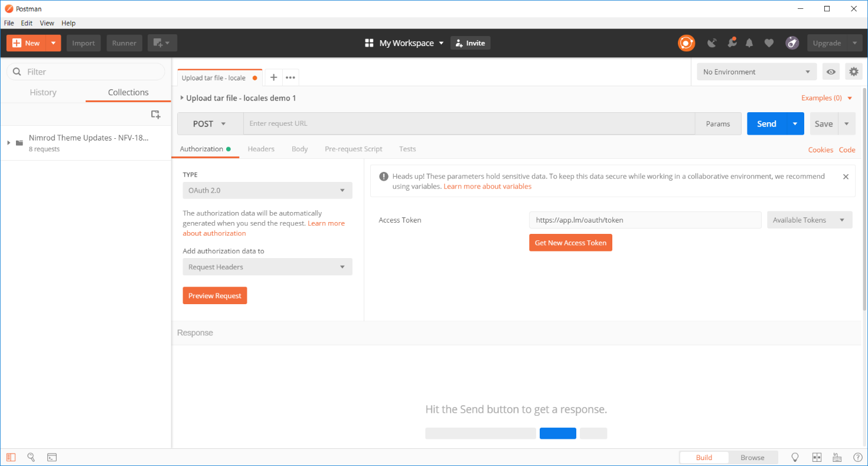Open the Edit menu

pyautogui.click(x=27, y=23)
